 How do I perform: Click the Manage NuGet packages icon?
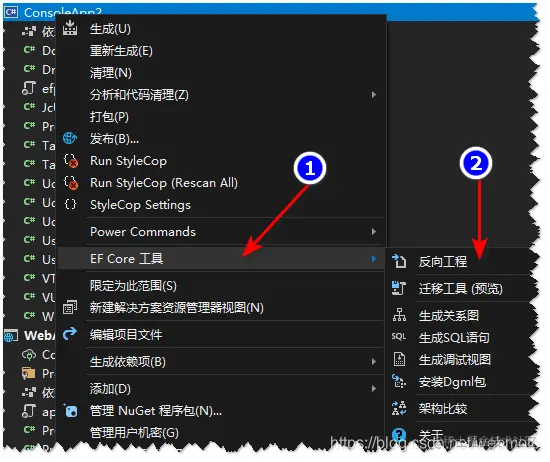pyautogui.click(x=71, y=410)
